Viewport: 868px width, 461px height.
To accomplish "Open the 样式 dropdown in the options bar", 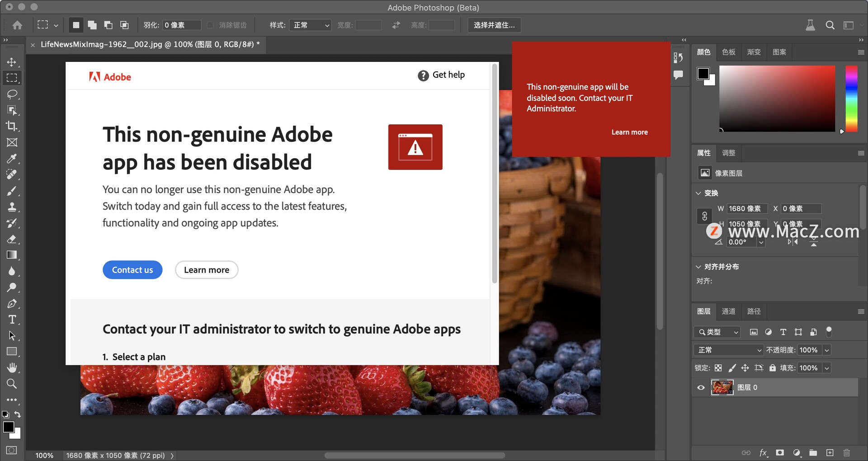I will (310, 25).
